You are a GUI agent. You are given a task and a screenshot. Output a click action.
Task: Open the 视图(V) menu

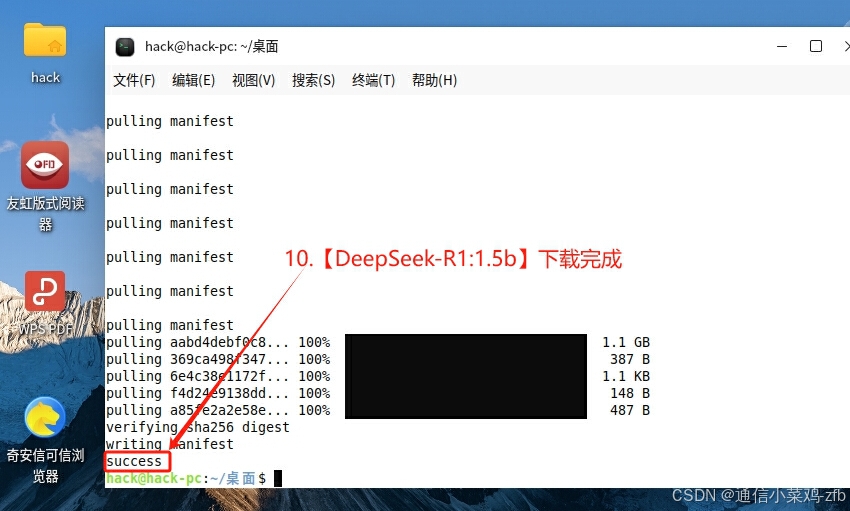[x=254, y=80]
